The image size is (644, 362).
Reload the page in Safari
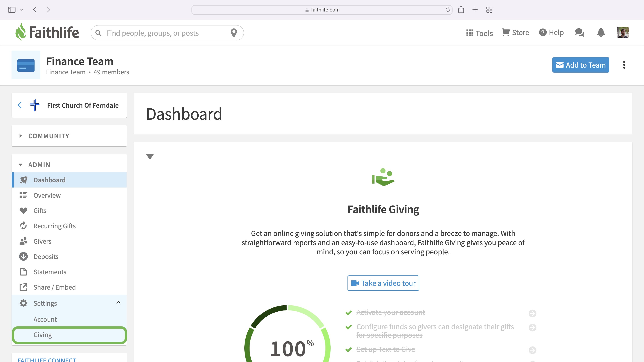point(448,10)
